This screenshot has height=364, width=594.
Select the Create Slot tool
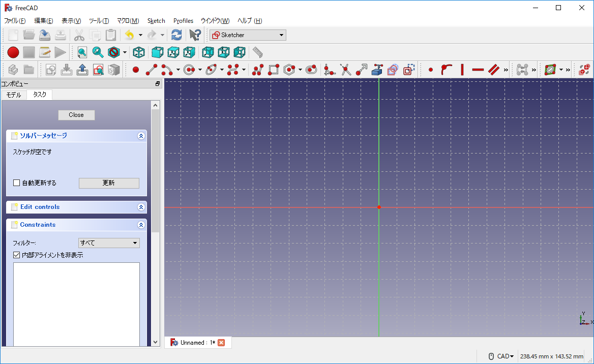[311, 70]
